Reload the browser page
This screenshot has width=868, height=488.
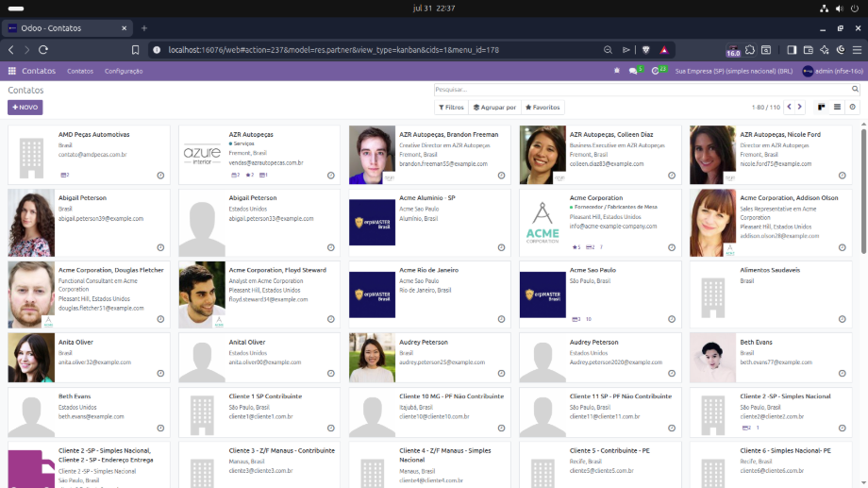click(x=43, y=50)
